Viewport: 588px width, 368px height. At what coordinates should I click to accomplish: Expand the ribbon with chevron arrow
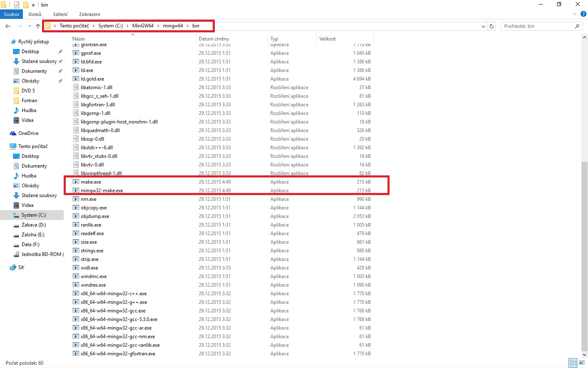[575, 14]
